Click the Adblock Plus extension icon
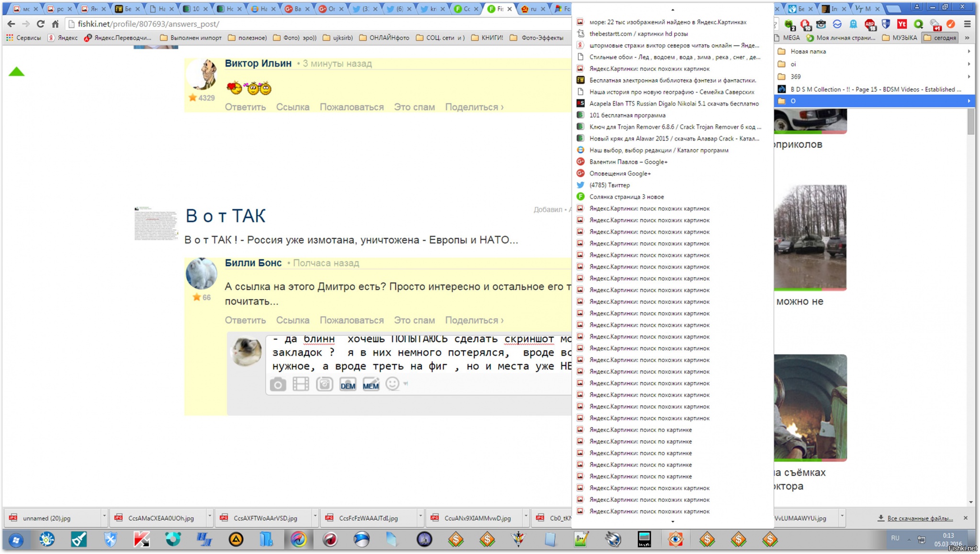The height and width of the screenshot is (554, 980). pyautogui.click(x=870, y=24)
